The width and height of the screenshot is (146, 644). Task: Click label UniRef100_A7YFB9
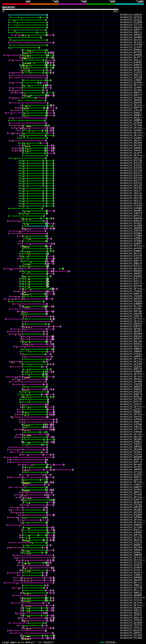[x=131, y=45]
